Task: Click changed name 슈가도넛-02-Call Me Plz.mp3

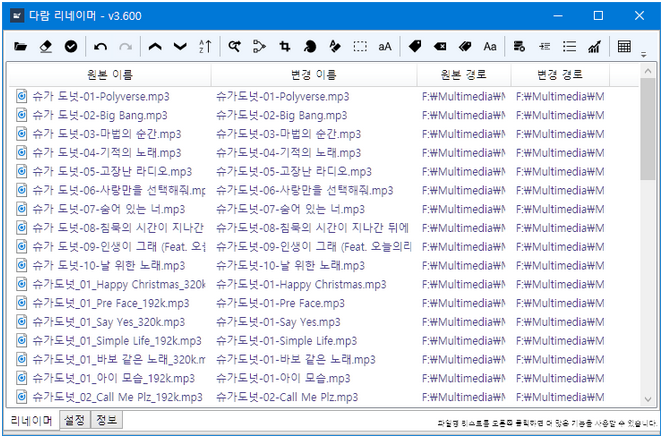Action: click(287, 397)
